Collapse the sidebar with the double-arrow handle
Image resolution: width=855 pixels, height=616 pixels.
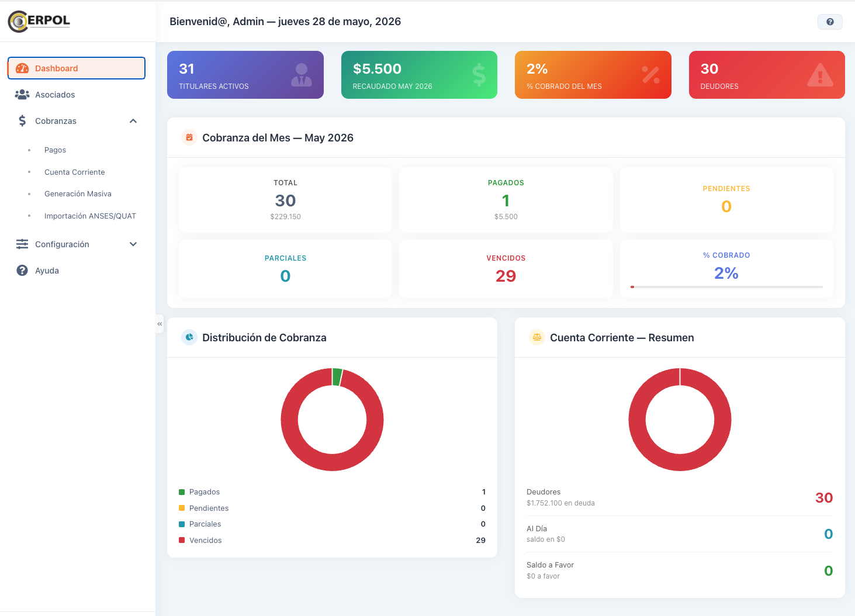(160, 324)
